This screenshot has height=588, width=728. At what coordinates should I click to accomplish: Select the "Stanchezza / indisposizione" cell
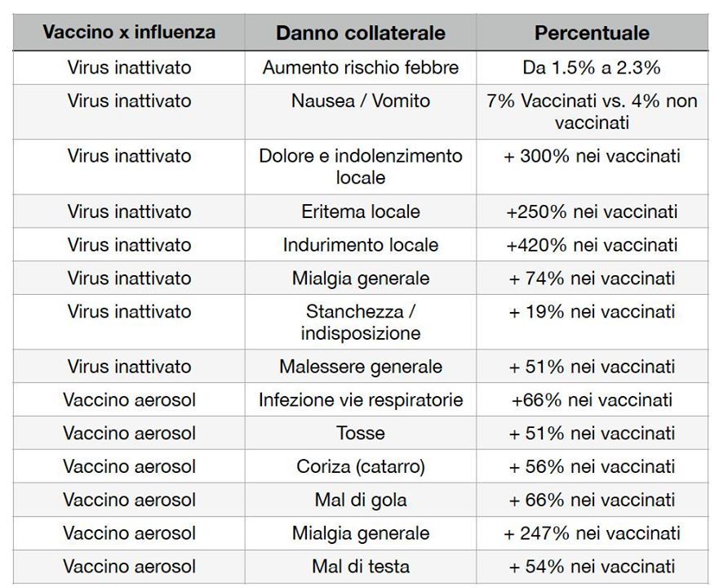point(360,323)
